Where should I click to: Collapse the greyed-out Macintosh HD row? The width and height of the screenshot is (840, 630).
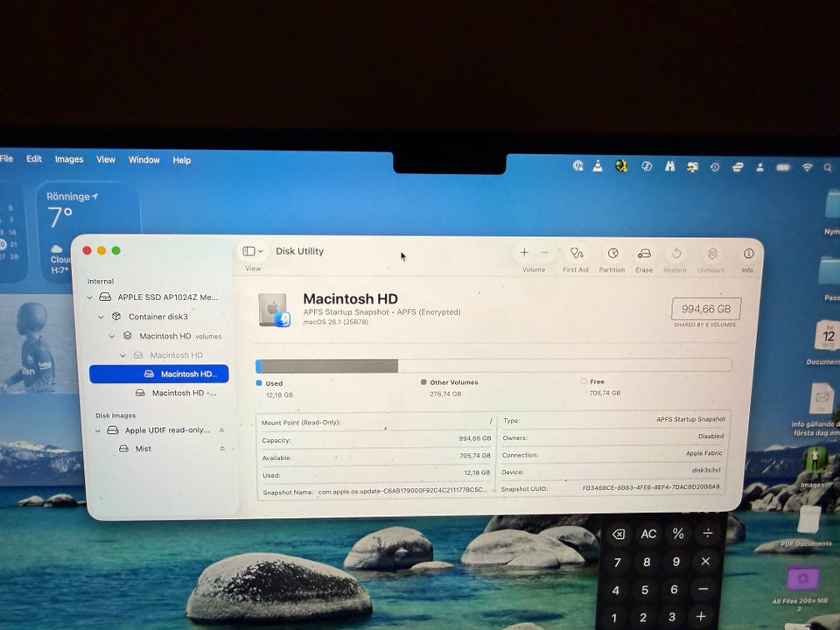(x=122, y=355)
